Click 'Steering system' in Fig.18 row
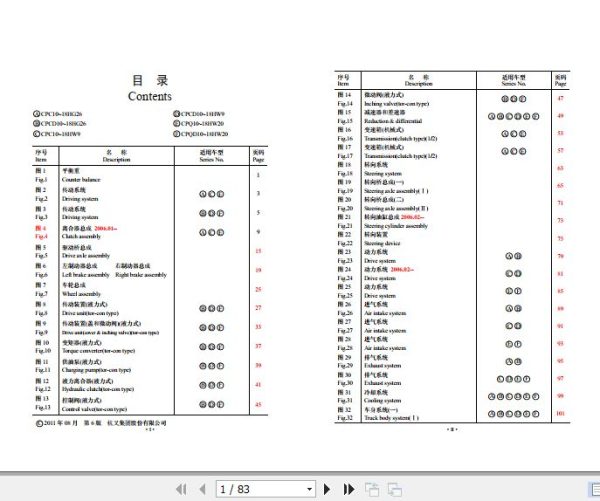Viewport: 600px width, 501px height. [x=383, y=173]
